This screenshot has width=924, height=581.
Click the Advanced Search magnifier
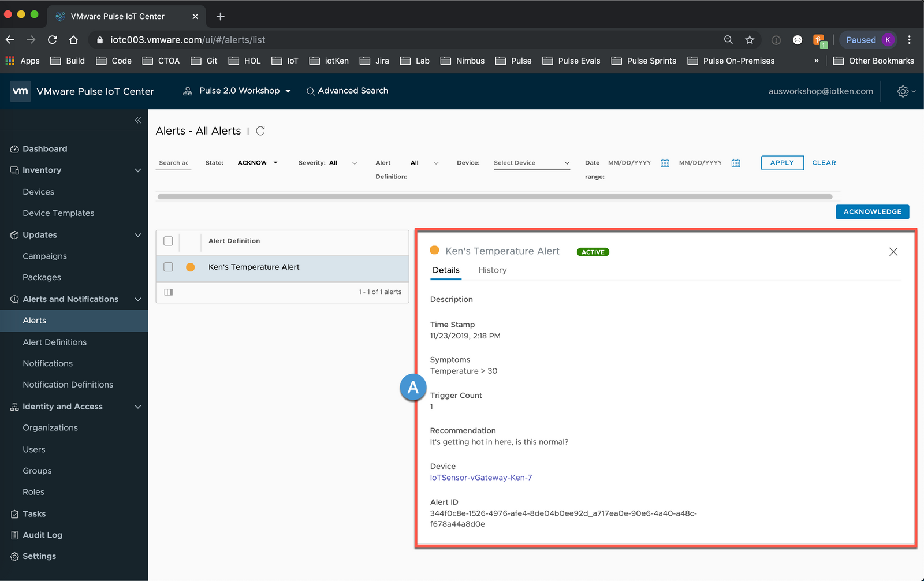click(310, 91)
